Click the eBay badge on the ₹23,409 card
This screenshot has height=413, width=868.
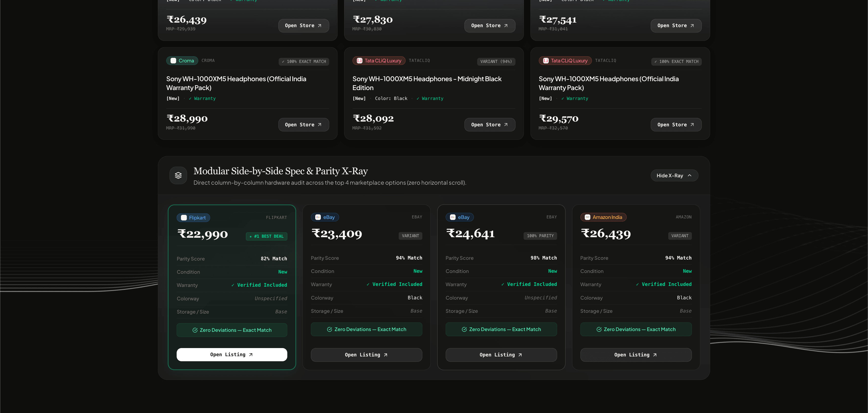[325, 217]
